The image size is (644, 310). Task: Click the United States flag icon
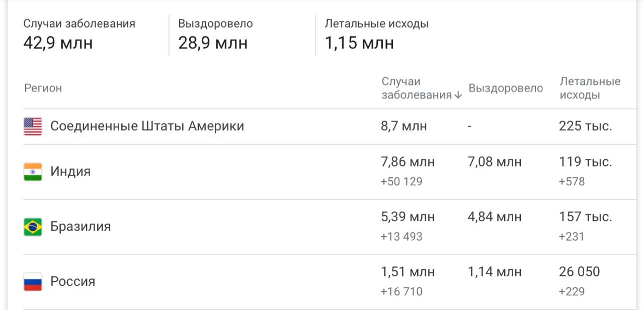(33, 127)
